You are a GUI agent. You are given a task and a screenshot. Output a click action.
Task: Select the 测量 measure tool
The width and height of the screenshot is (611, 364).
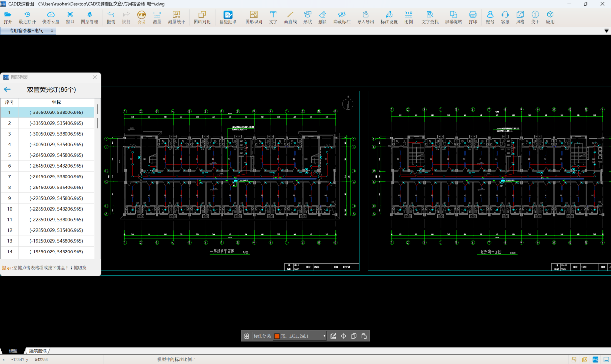click(157, 17)
